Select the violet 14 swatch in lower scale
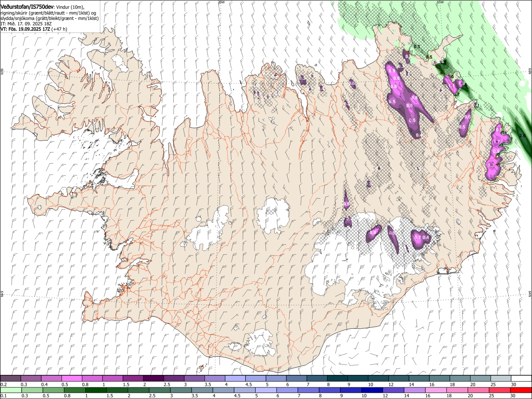The height and width of the screenshot is (399, 532). (415, 390)
